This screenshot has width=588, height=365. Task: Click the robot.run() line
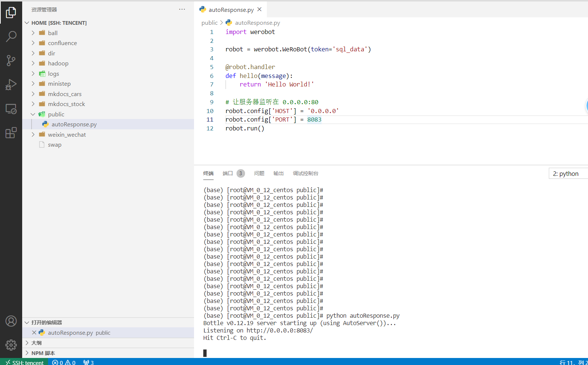click(245, 128)
